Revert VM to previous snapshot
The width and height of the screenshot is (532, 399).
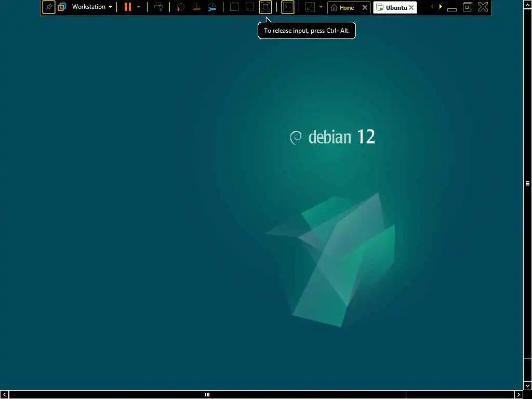(196, 7)
